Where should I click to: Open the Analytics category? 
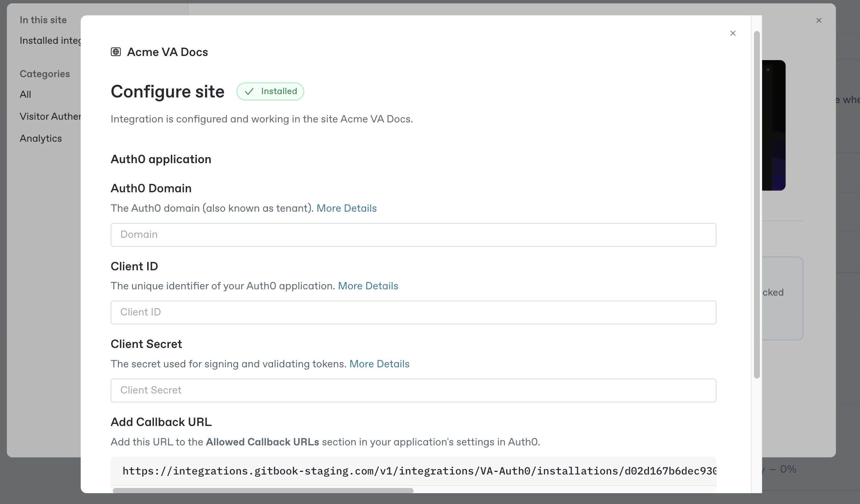41,139
